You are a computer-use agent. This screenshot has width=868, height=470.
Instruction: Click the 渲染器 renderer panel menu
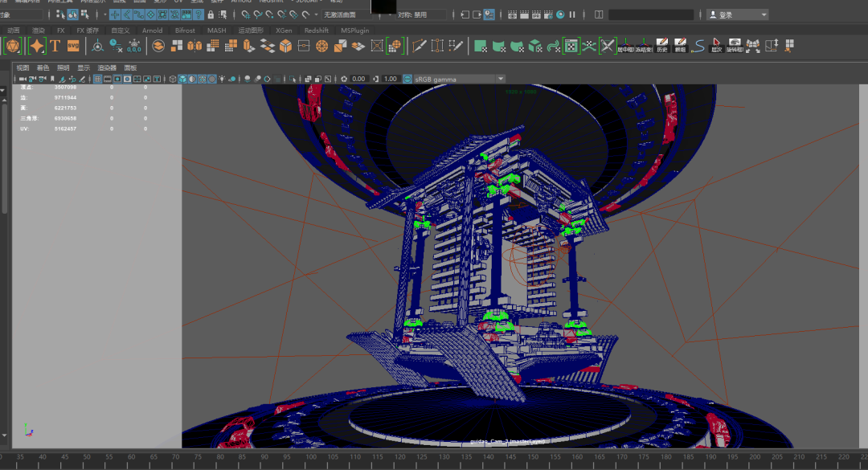click(x=107, y=67)
